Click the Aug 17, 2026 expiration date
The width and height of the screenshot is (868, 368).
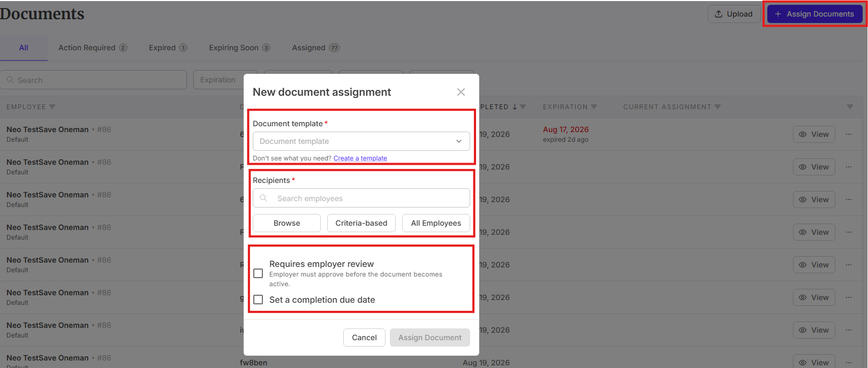click(565, 129)
